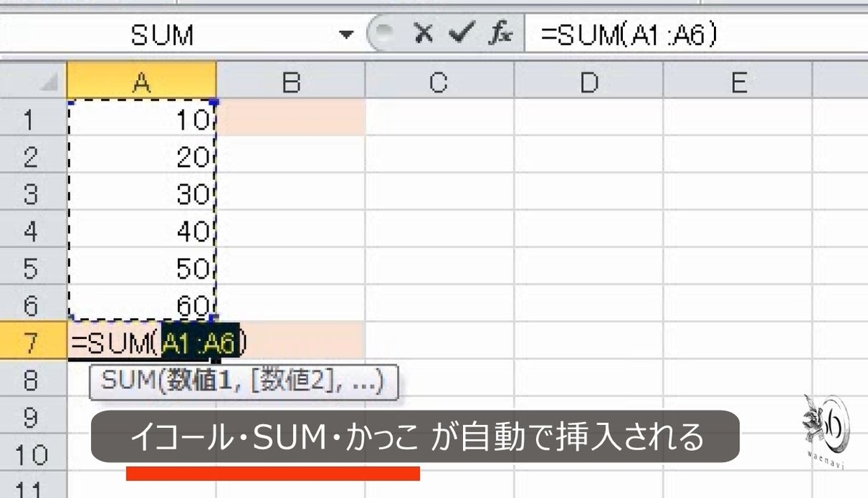Click empty cell D5
Viewport: 868px width, 498px height.
pyautogui.click(x=589, y=267)
